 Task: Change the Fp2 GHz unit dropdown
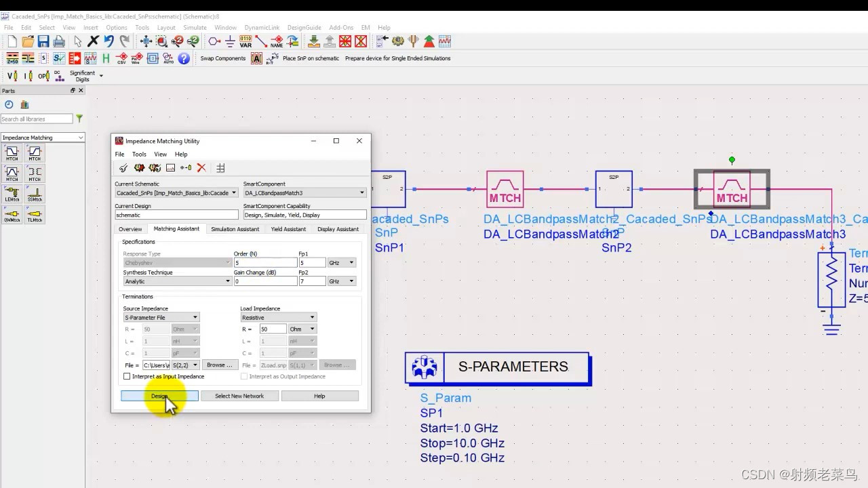(342, 281)
